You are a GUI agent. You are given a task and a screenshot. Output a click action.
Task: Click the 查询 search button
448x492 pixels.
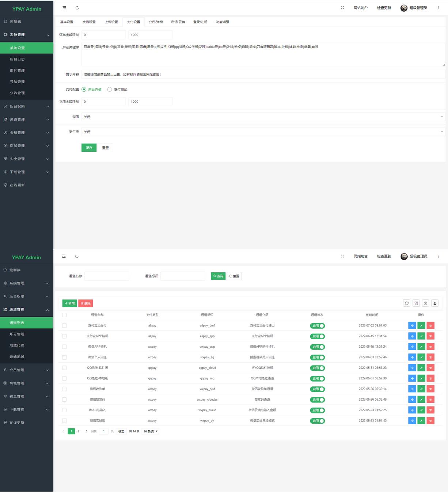tap(218, 276)
